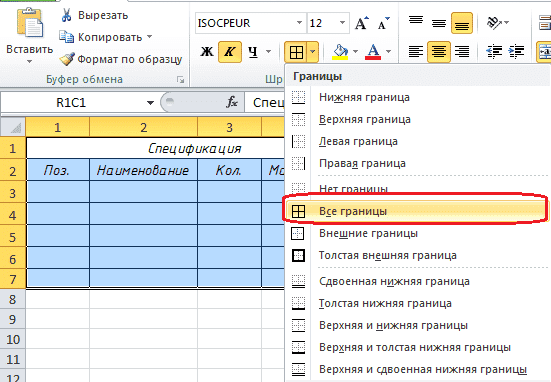
Task: Activate Формат по образцу format painter
Action: click(x=121, y=59)
